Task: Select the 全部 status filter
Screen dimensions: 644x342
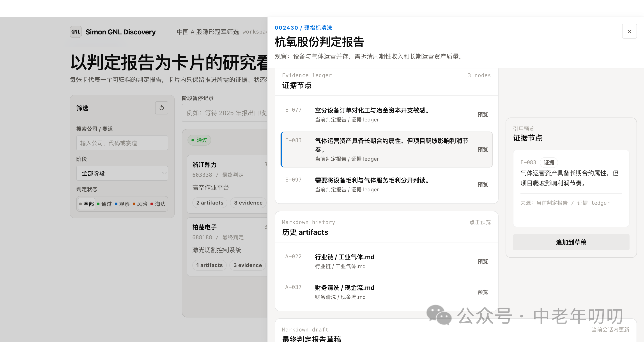Action: point(87,204)
